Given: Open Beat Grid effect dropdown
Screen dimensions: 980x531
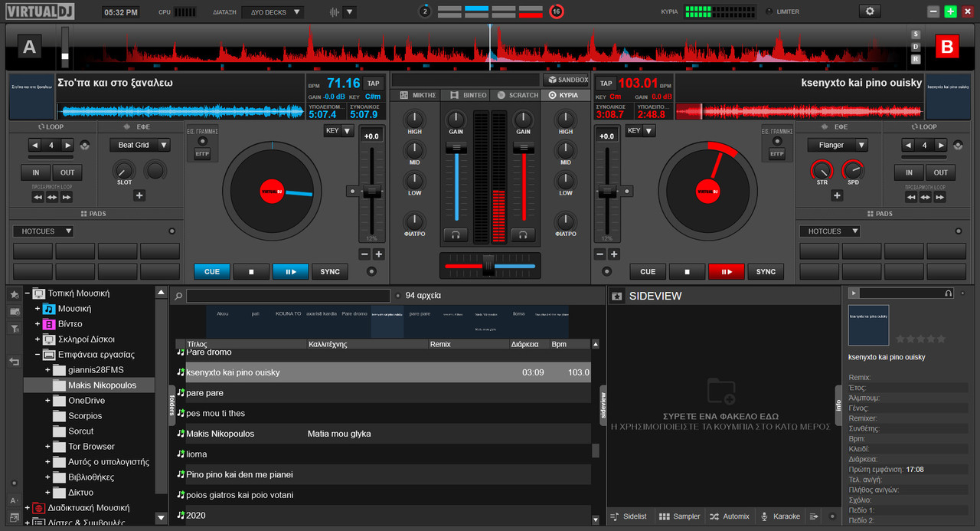Looking at the screenshot, I should [139, 145].
